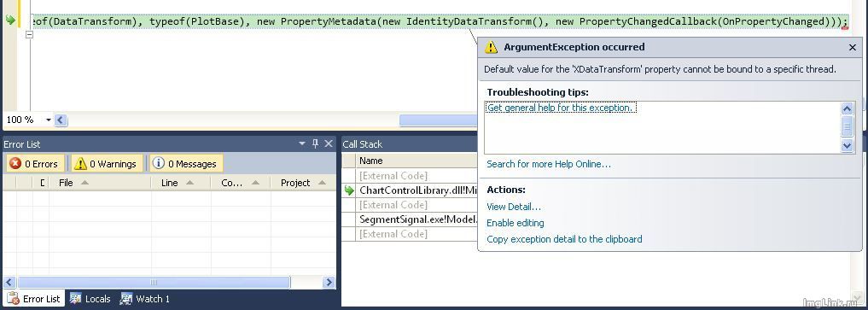Screen dimensions: 868x310
Task: Sort Error List by Project column
Action: [x=303, y=183]
